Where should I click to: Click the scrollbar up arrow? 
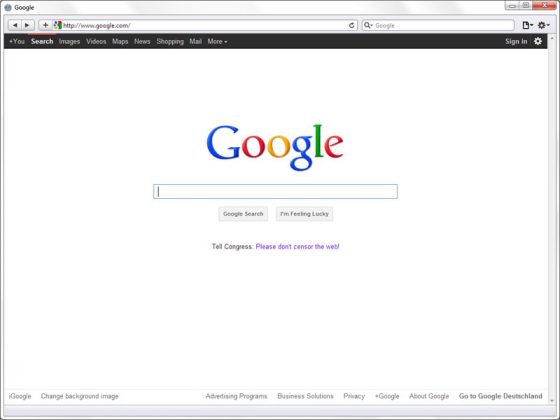coord(552,38)
